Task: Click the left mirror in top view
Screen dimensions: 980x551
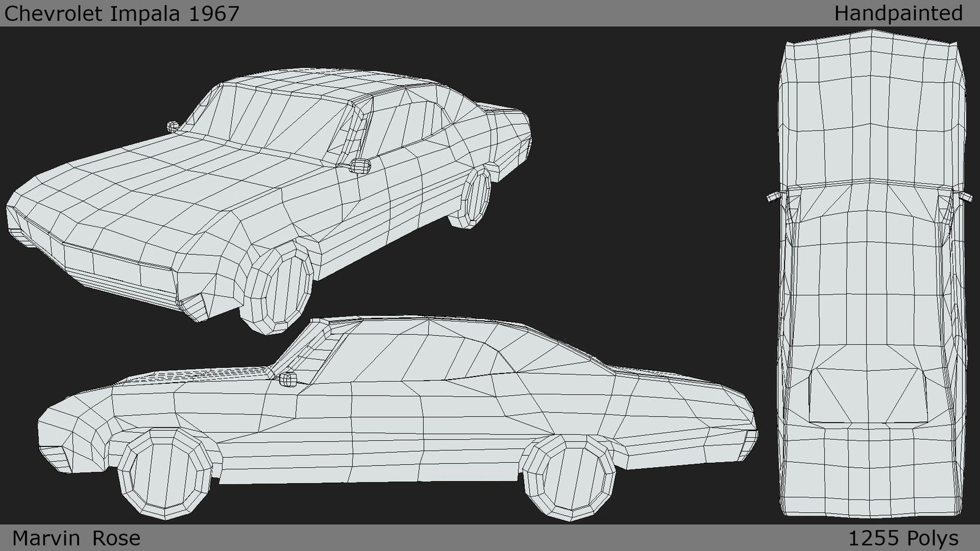Action: 773,197
